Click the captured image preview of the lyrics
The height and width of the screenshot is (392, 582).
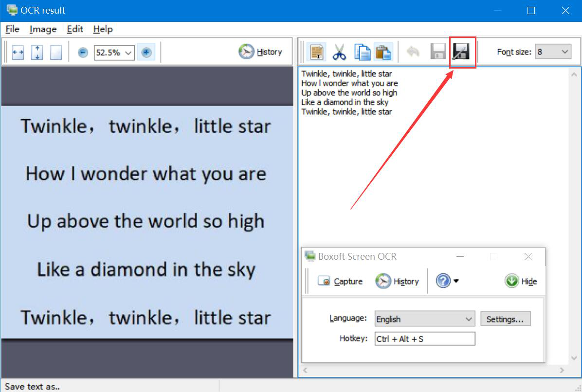[147, 222]
